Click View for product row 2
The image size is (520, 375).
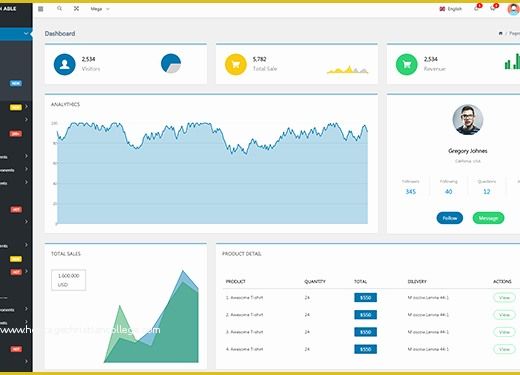(504, 315)
